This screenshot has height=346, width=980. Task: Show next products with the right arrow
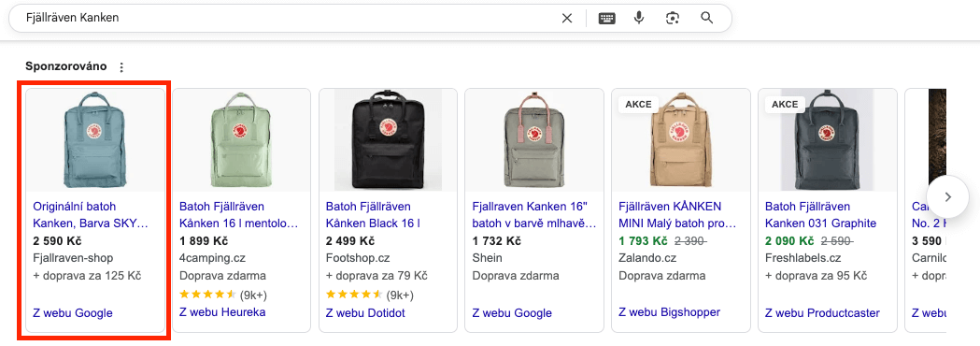click(947, 196)
